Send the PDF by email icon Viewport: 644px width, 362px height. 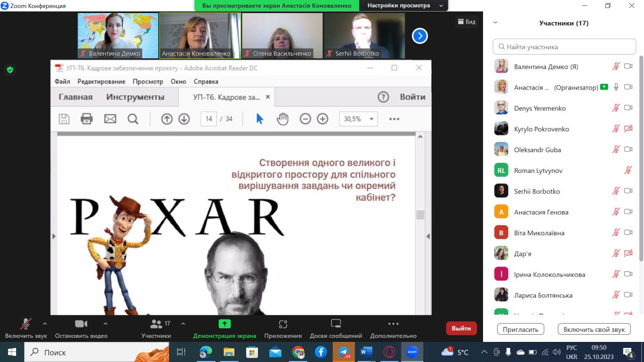point(110,119)
